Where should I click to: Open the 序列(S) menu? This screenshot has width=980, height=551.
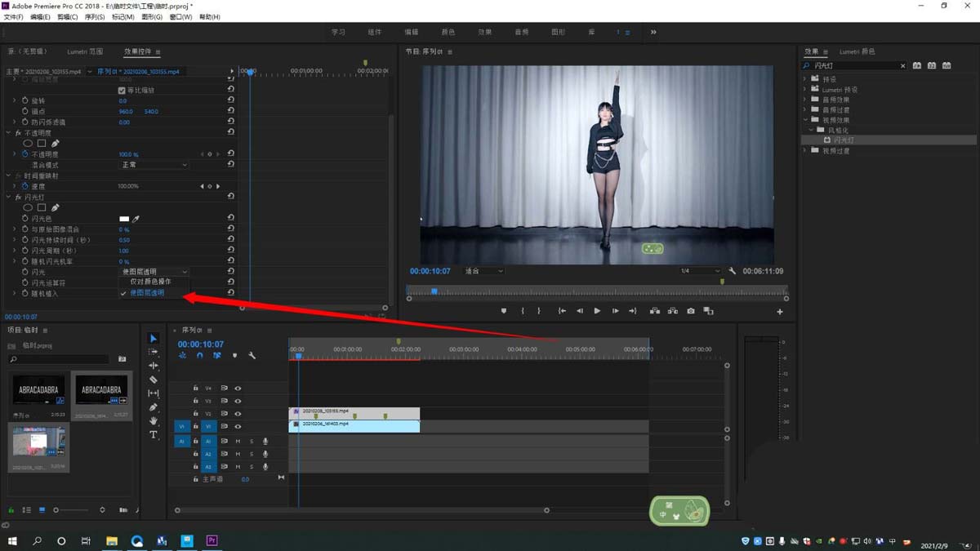click(x=95, y=17)
